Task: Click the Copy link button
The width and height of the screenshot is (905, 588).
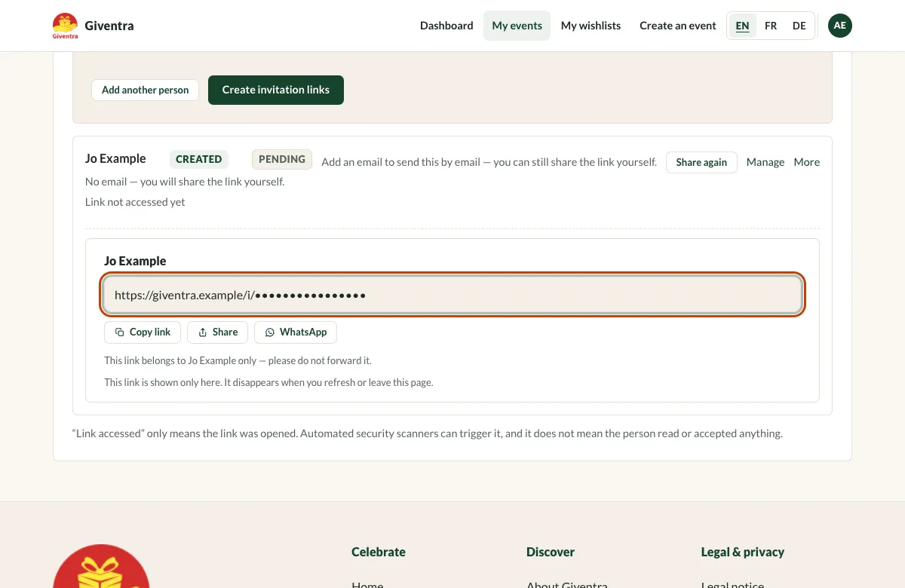Action: point(143,332)
